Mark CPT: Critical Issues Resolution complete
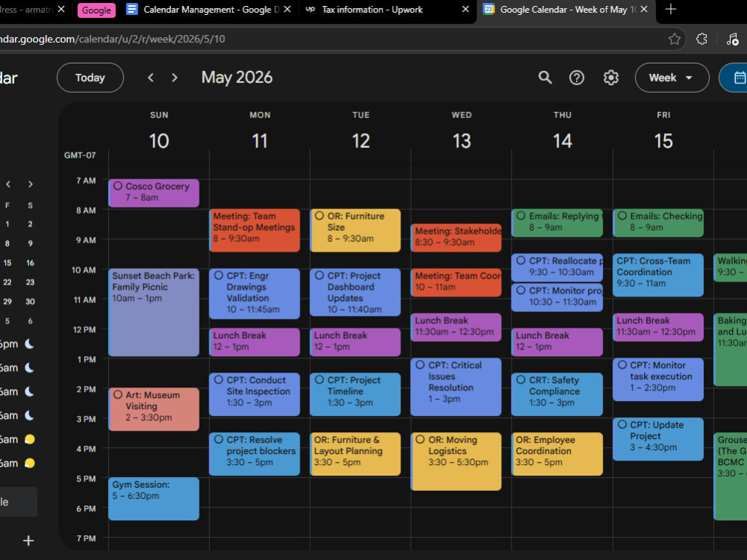This screenshot has width=747, height=560. [420, 365]
